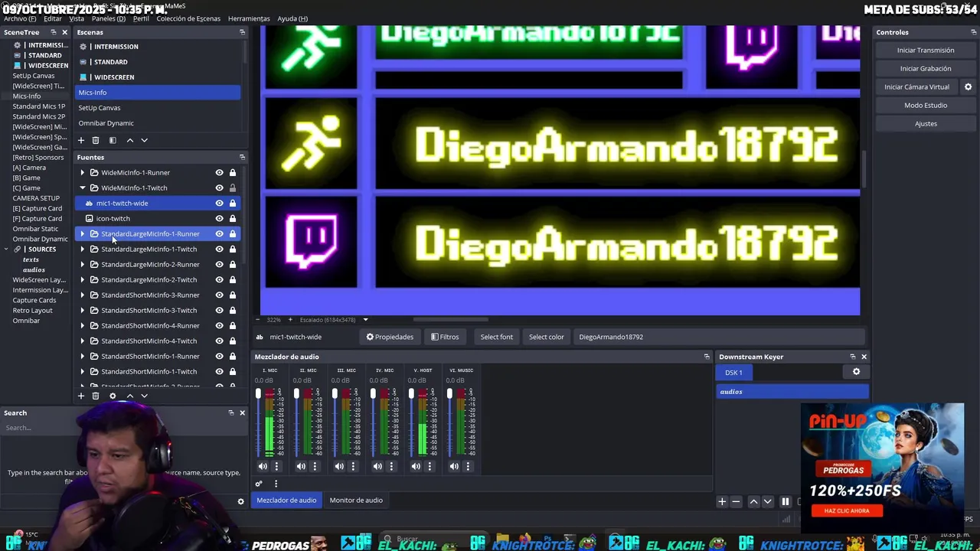Image resolution: width=980 pixels, height=551 pixels.
Task: Select the DSK 1 tab
Action: click(733, 373)
